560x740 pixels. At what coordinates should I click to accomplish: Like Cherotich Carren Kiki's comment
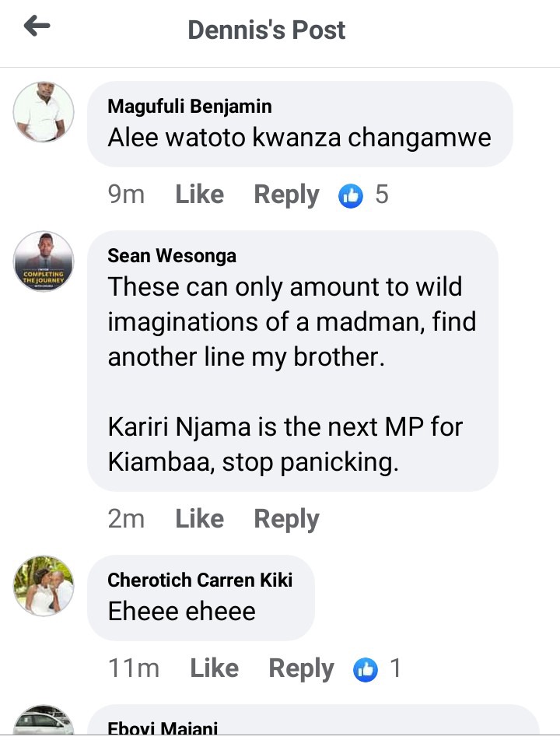pyautogui.click(x=214, y=668)
